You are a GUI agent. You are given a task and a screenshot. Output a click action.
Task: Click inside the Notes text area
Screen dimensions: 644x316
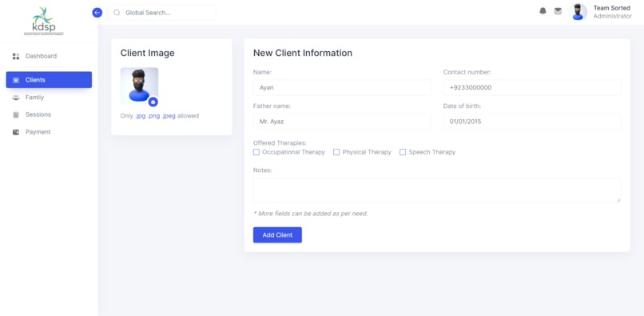(x=437, y=190)
